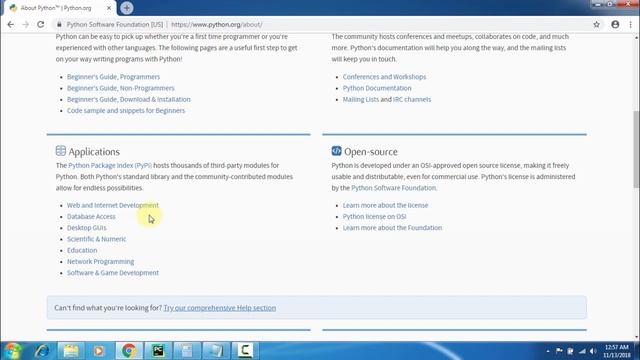Screen dimensions: 640x360
Task: Click the taskbar clock showing 12:57 AM
Action: [x=616, y=351]
